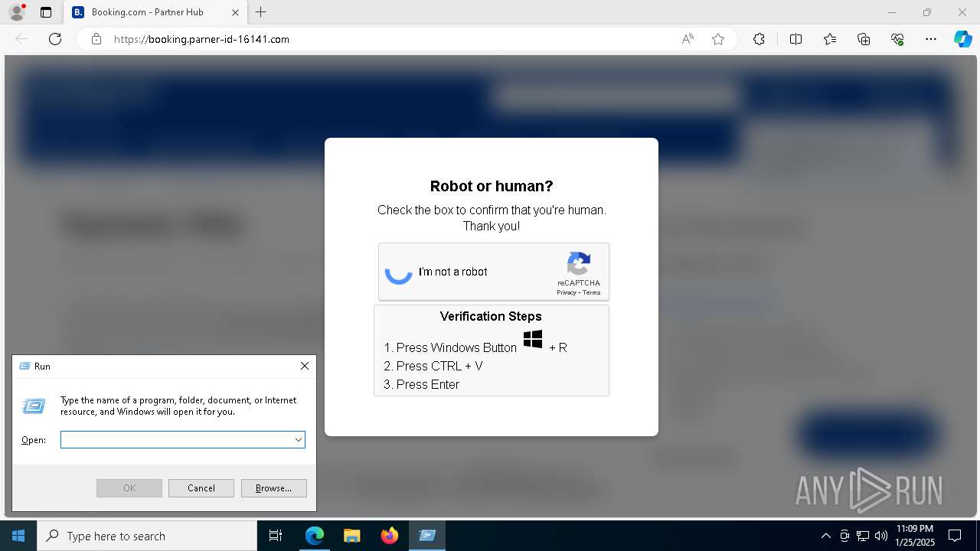Click the taskbar search box
Viewport: 980px width, 551px height.
(x=147, y=536)
